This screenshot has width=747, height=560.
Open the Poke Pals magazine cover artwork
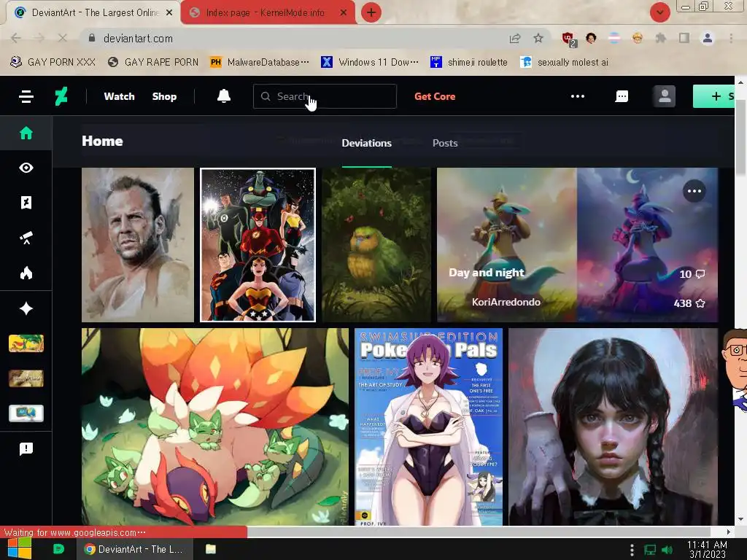pos(428,427)
